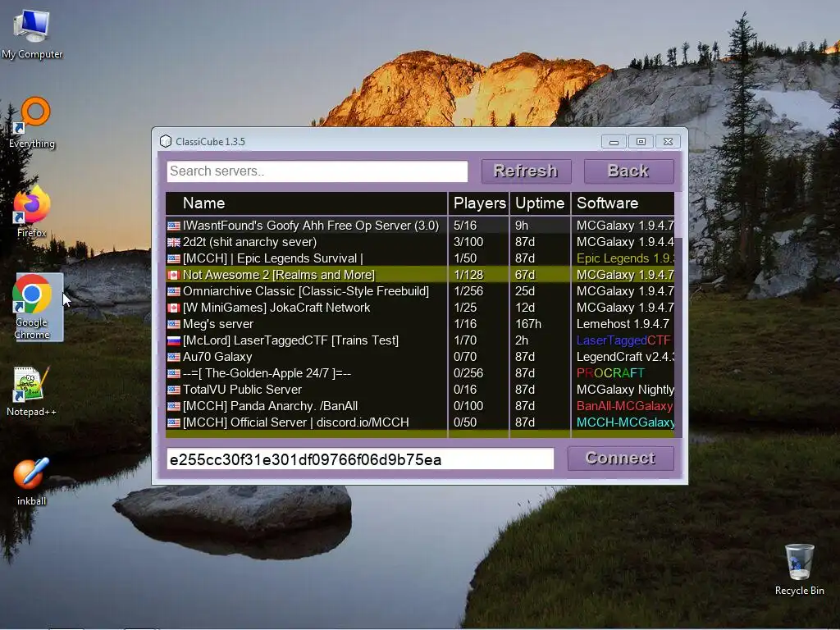Click the US flag beside Au70 Galaxy

(x=174, y=358)
